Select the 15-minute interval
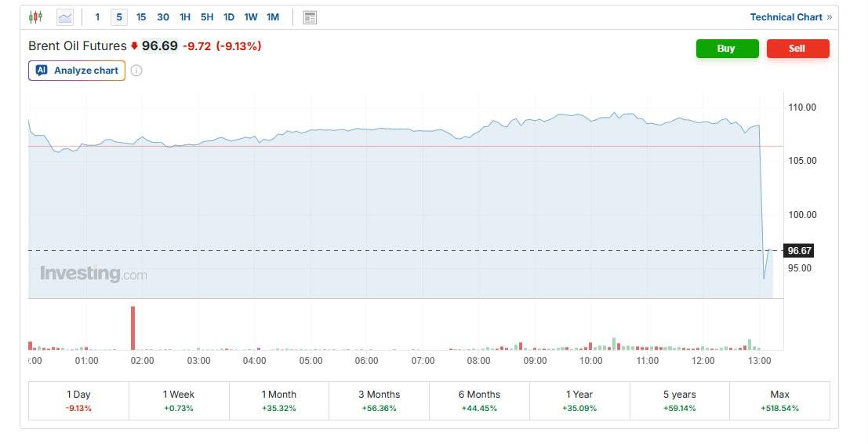This screenshot has height=444, width=868. 141,17
